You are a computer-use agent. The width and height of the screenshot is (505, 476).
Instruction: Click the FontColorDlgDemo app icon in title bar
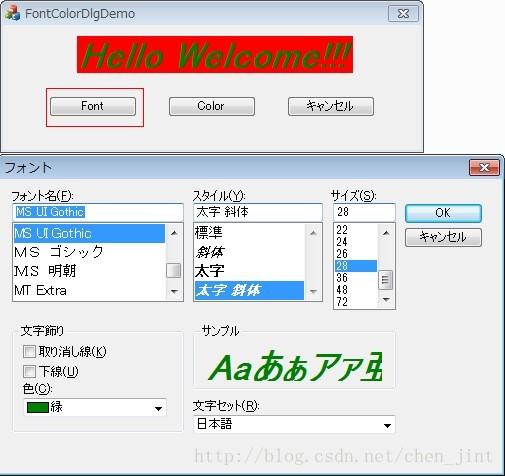[12, 13]
